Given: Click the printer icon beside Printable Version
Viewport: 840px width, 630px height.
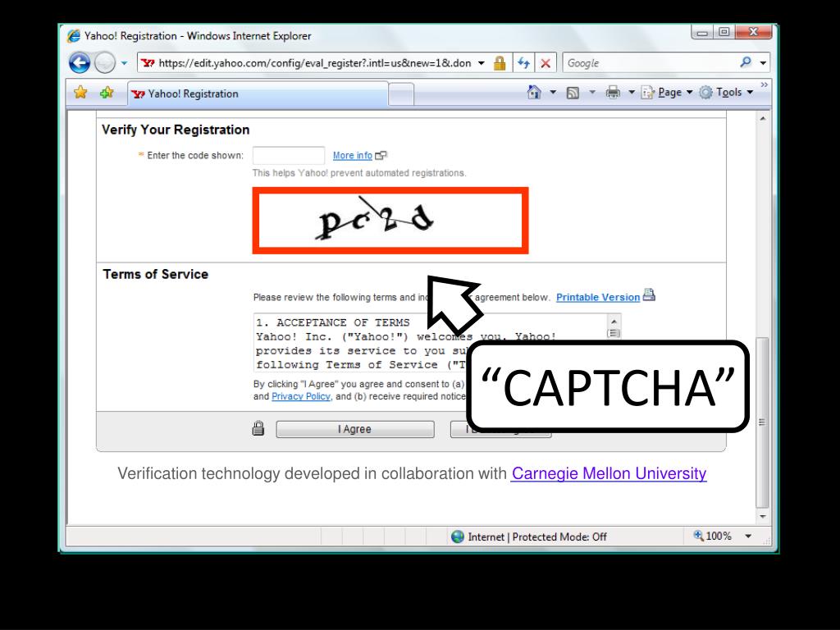Looking at the screenshot, I should [x=649, y=294].
